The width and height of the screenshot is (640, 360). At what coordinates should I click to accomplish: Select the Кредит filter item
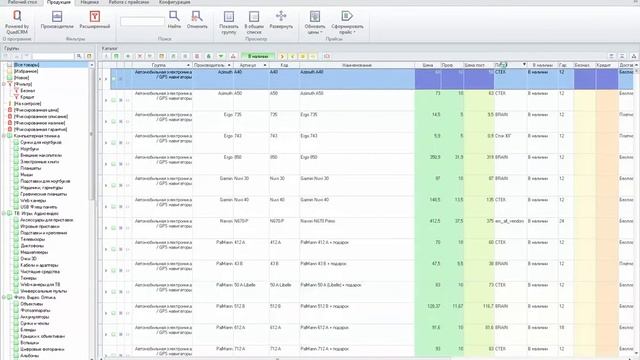[x=27, y=97]
